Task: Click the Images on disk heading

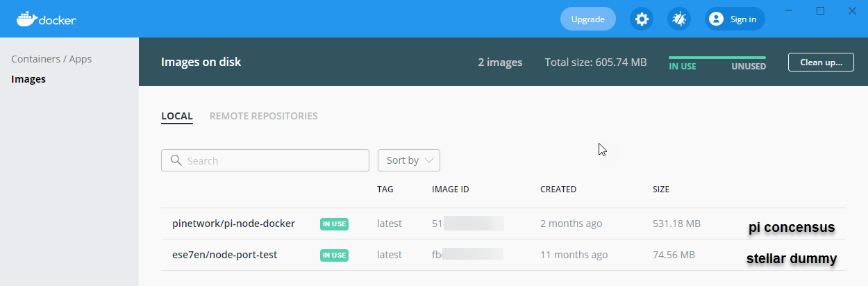Action: pyautogui.click(x=201, y=62)
